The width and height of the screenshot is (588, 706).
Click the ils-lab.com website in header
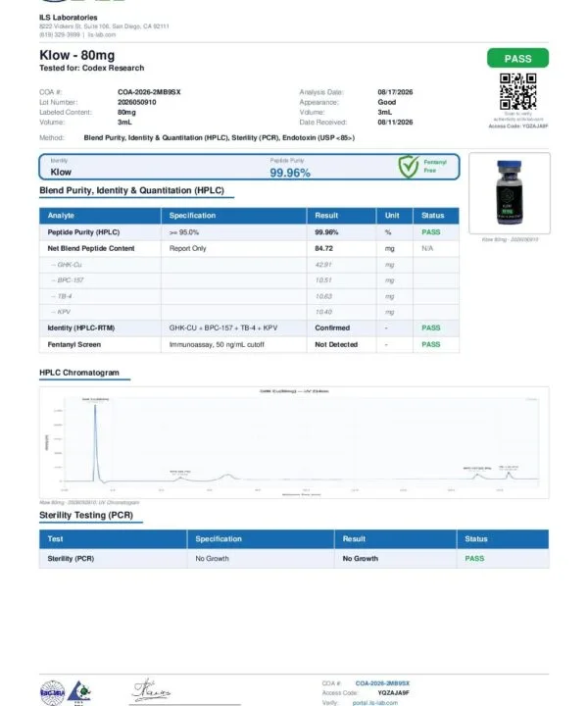tap(102, 34)
